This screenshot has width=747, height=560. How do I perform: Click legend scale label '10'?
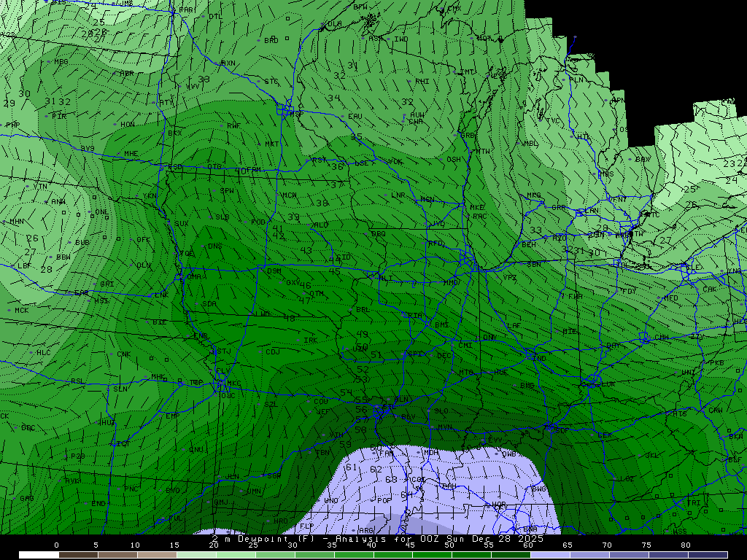click(x=135, y=545)
